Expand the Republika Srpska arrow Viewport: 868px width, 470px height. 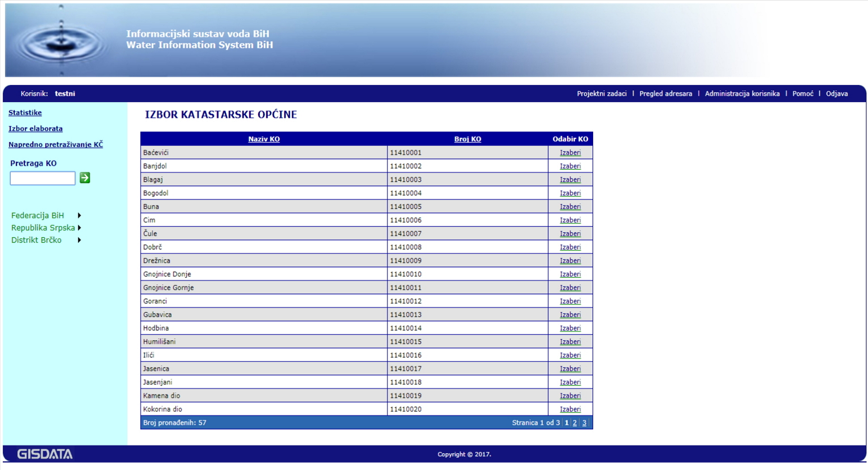tap(79, 228)
